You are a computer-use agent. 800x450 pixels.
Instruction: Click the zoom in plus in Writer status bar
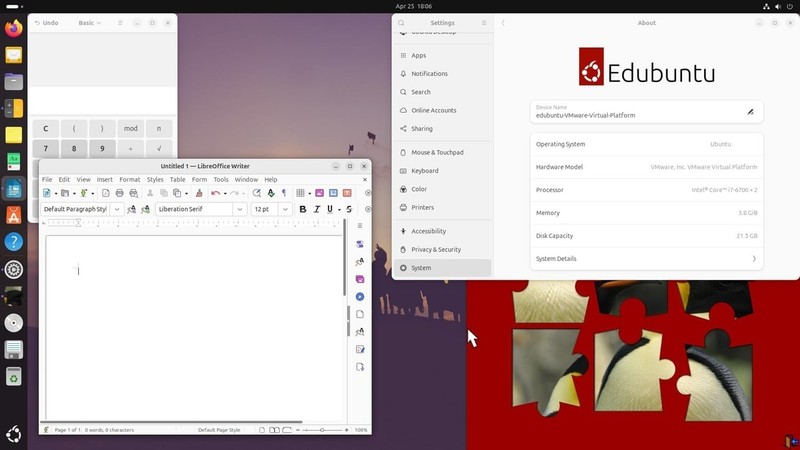point(346,430)
